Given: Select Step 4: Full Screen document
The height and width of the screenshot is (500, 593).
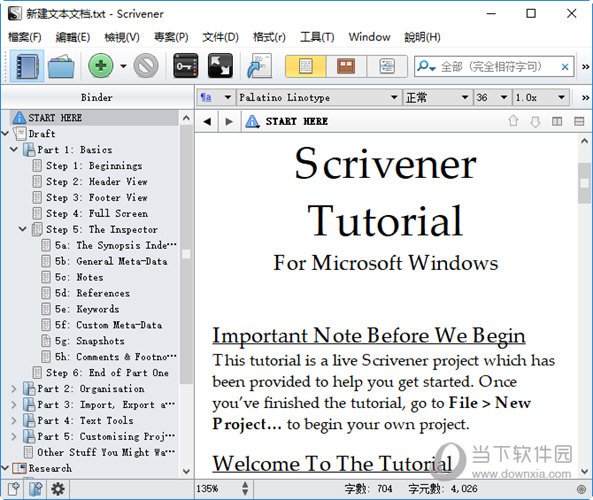Looking at the screenshot, I should (x=97, y=213).
